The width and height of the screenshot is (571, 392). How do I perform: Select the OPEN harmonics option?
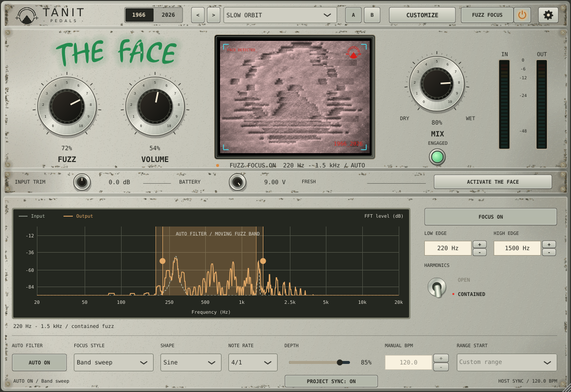click(x=464, y=280)
